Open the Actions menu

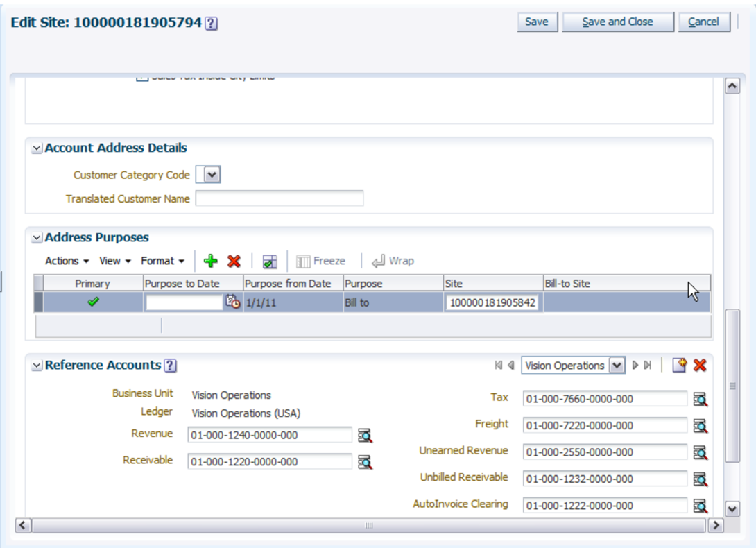coord(62,261)
